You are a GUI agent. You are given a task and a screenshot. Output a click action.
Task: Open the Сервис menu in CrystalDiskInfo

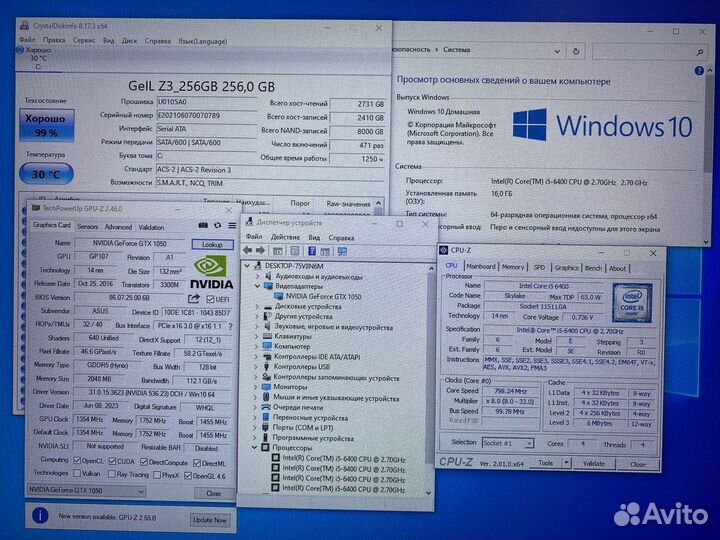pyautogui.click(x=84, y=40)
